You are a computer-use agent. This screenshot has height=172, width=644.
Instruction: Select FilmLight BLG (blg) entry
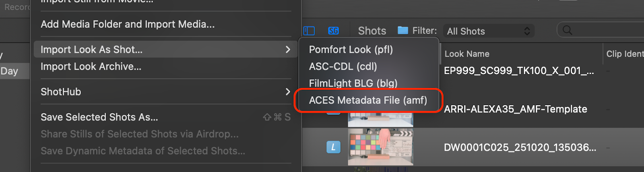[x=353, y=83]
